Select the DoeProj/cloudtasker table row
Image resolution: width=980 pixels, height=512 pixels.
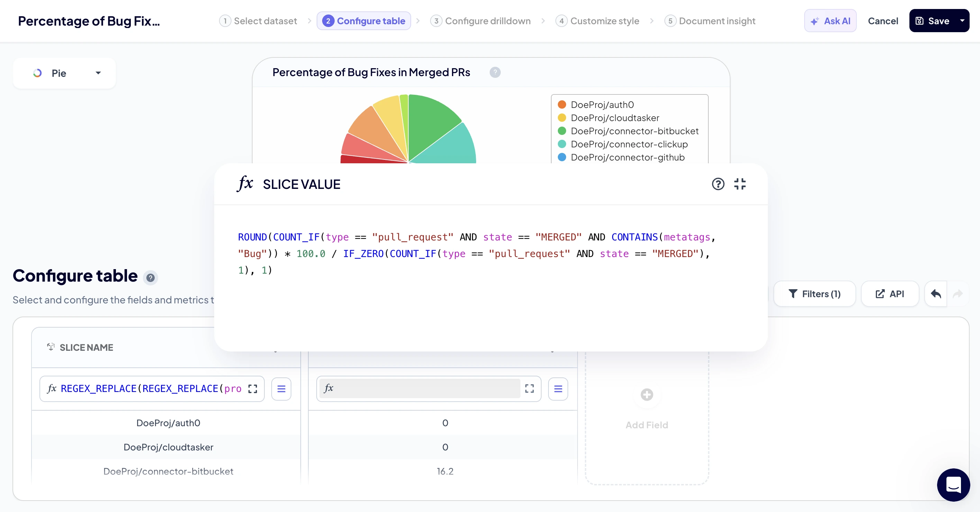168,447
